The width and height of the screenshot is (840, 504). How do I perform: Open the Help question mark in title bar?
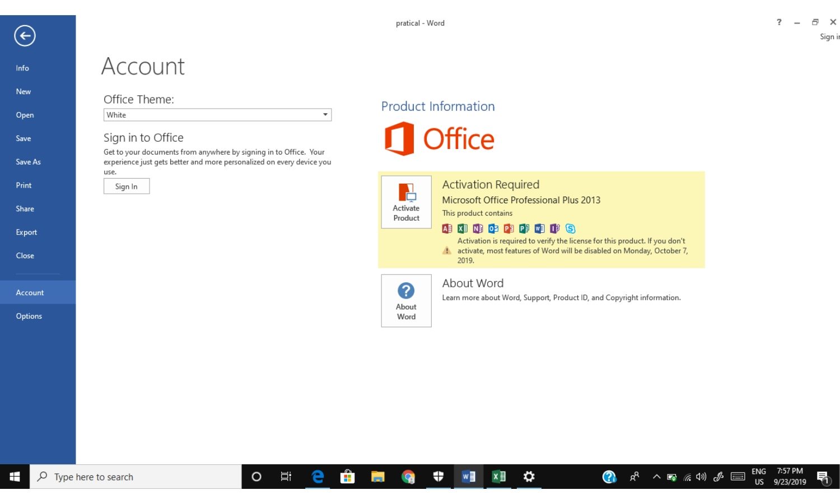779,22
